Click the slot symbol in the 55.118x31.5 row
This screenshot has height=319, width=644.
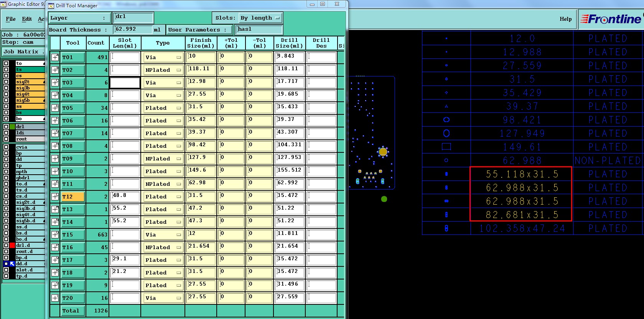(x=446, y=174)
